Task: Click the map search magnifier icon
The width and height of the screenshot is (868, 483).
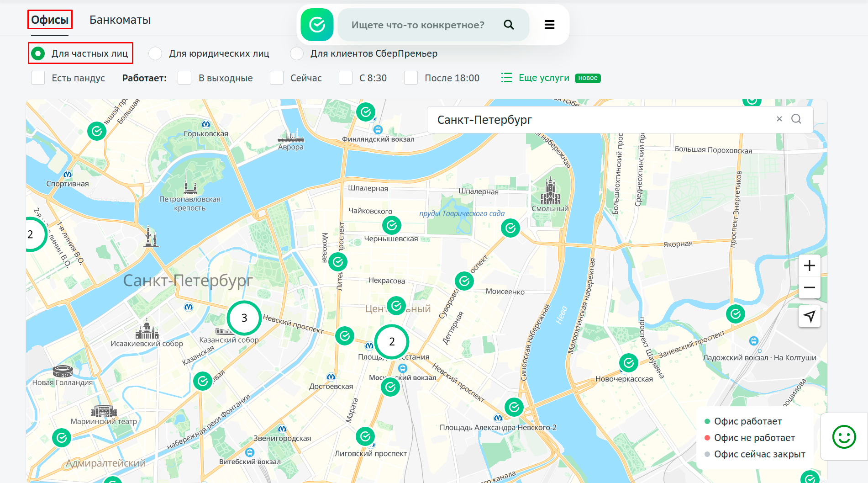Action: tap(796, 119)
